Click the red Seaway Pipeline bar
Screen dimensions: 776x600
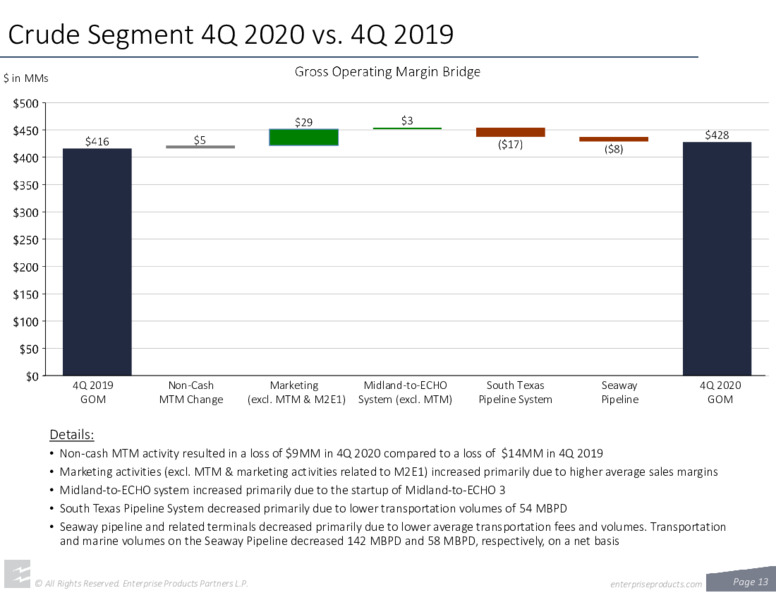614,139
